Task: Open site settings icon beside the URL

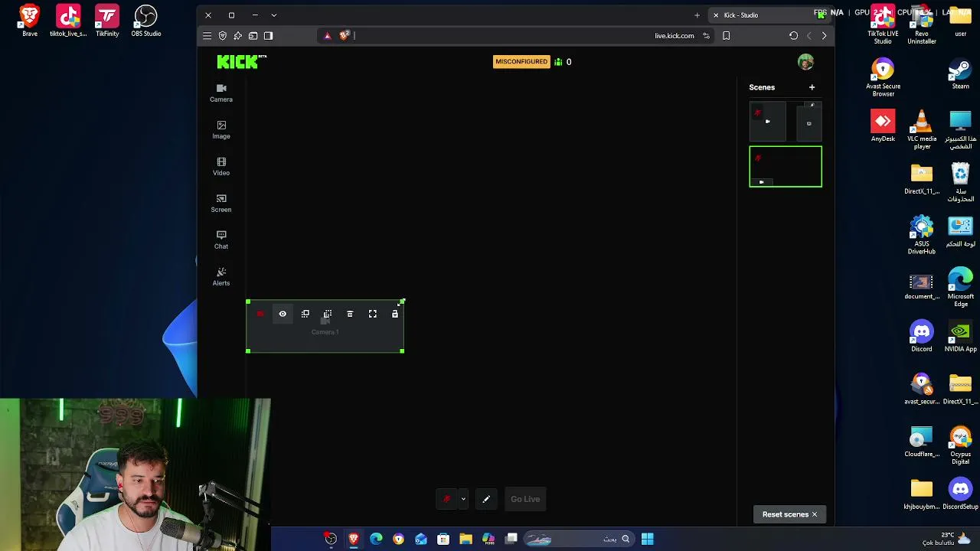Action: tap(706, 36)
